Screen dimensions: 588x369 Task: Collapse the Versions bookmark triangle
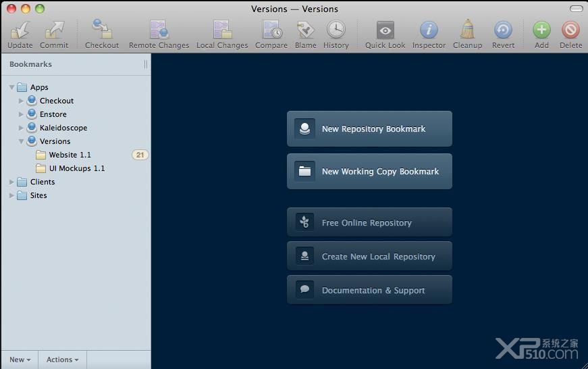(x=21, y=141)
